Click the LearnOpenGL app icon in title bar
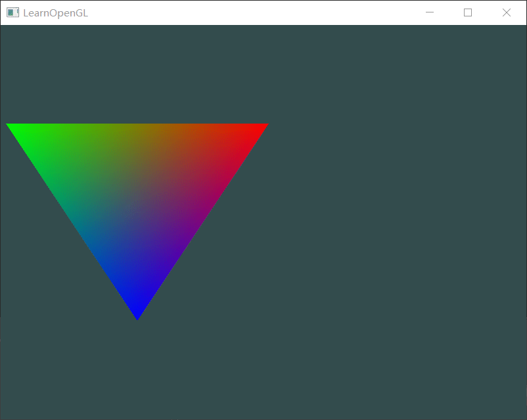The image size is (527, 420). tap(12, 12)
